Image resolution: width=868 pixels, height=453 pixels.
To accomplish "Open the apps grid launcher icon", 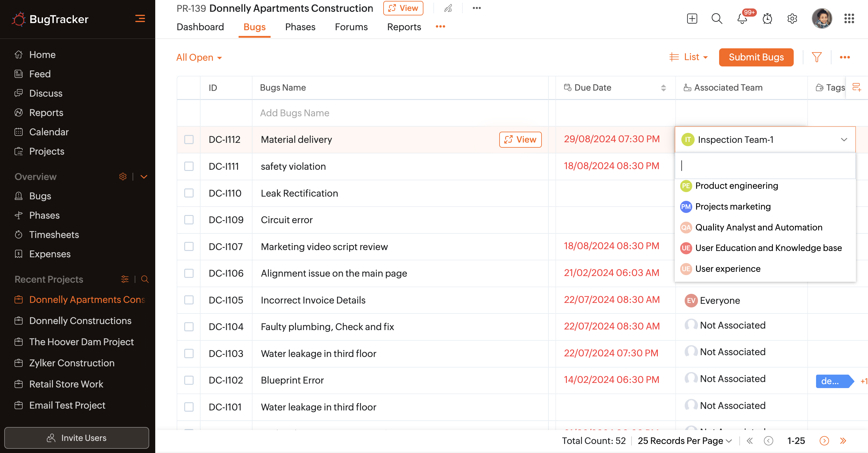I will click(x=849, y=18).
